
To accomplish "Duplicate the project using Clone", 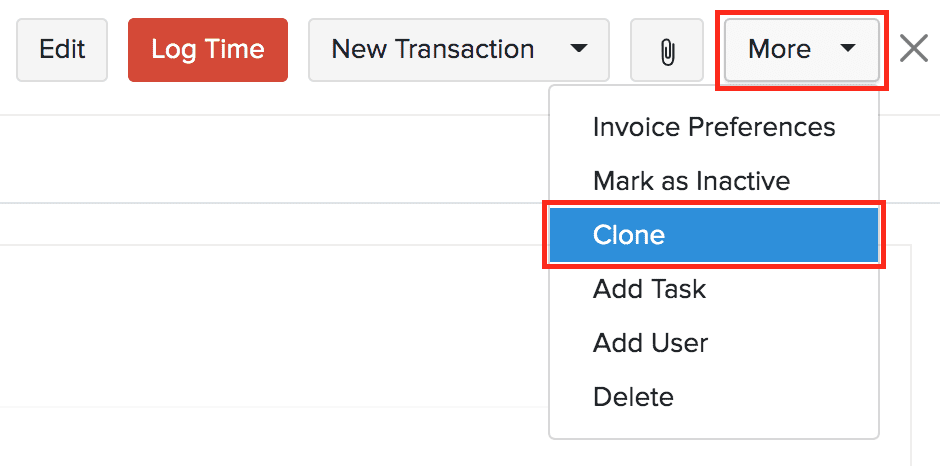I will (x=713, y=235).
